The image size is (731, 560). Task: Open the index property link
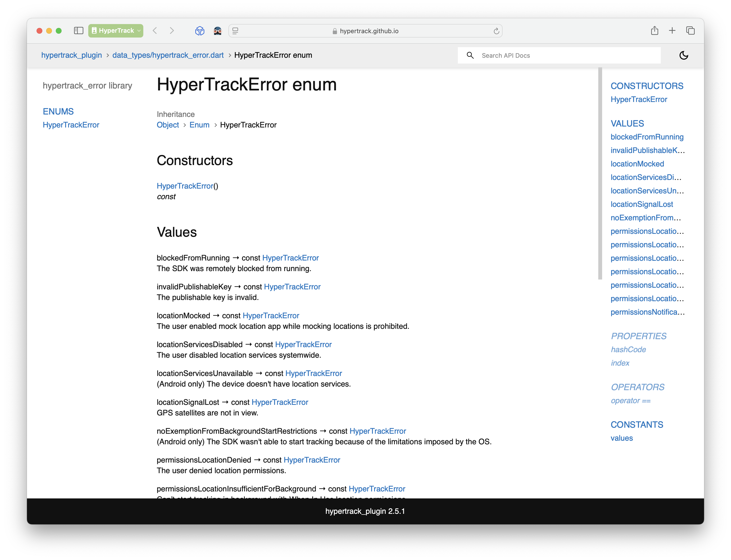pyautogui.click(x=620, y=363)
